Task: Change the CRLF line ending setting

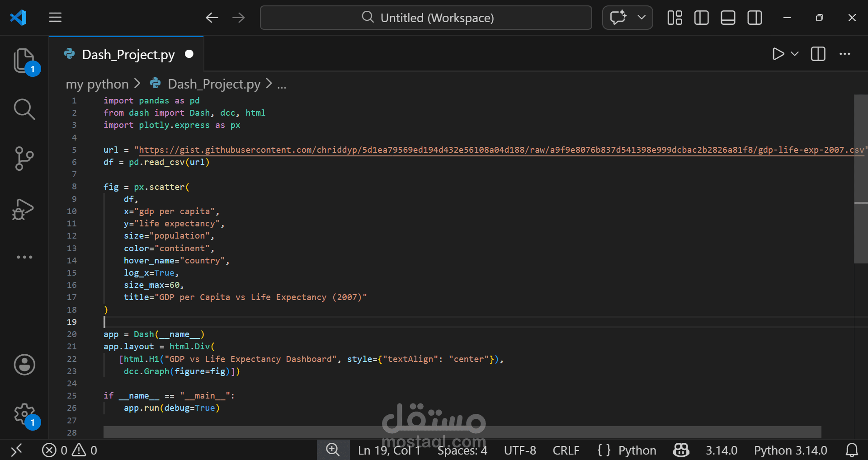Action: [x=566, y=451]
